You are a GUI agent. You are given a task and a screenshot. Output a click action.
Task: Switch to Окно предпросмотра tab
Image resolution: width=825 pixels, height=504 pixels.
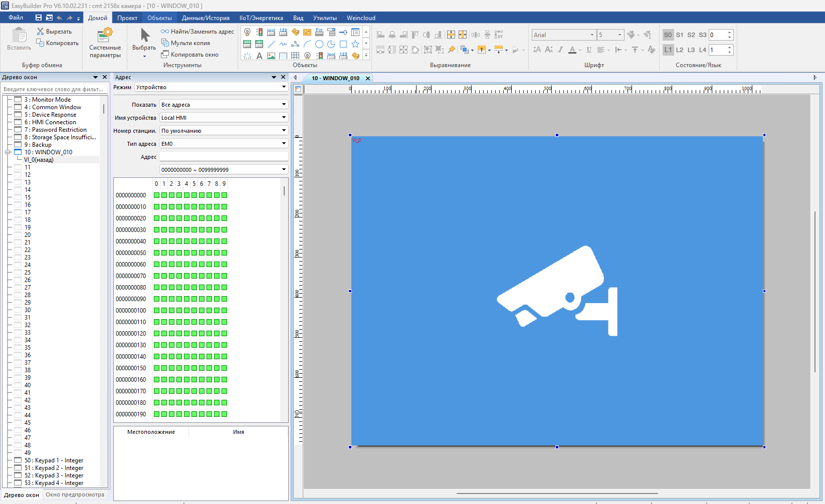point(75,494)
